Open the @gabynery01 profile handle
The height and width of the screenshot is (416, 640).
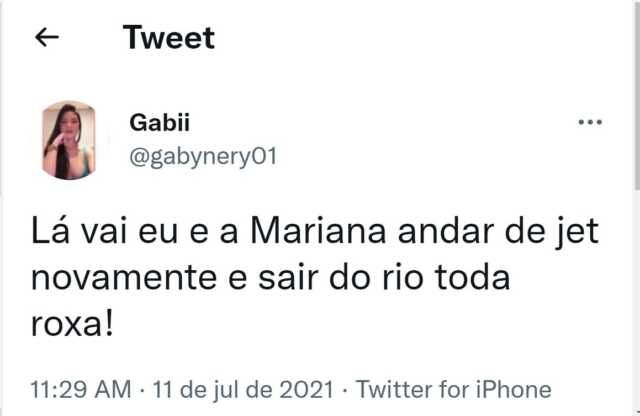point(202,157)
